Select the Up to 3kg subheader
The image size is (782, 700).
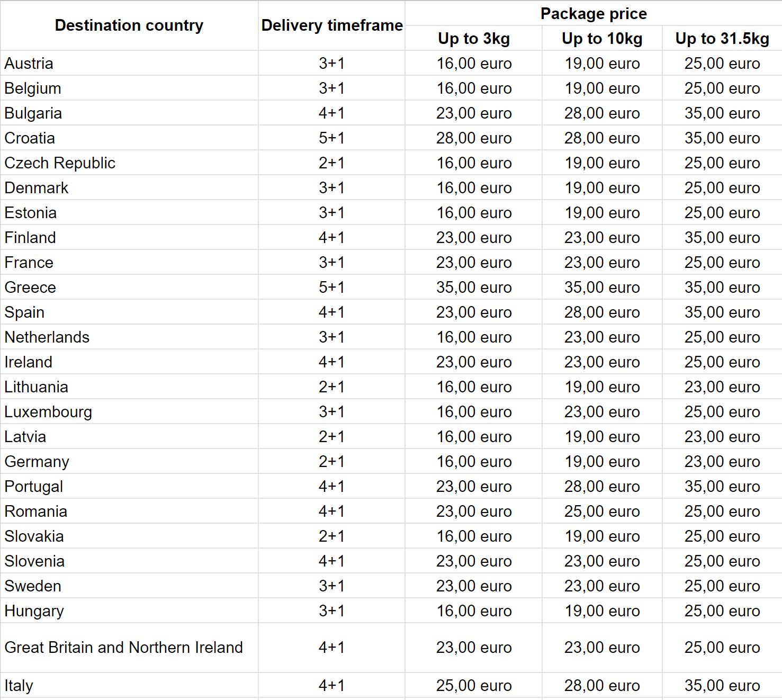(x=474, y=39)
